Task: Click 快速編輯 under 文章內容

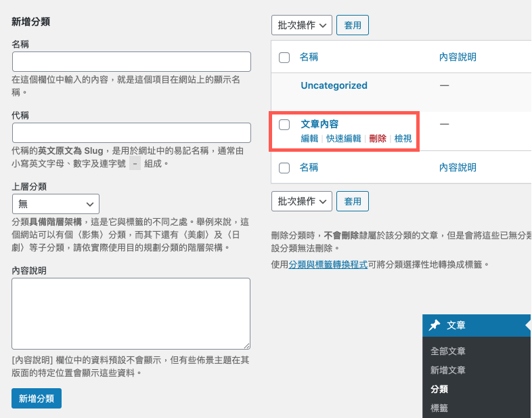Action: pyautogui.click(x=343, y=138)
